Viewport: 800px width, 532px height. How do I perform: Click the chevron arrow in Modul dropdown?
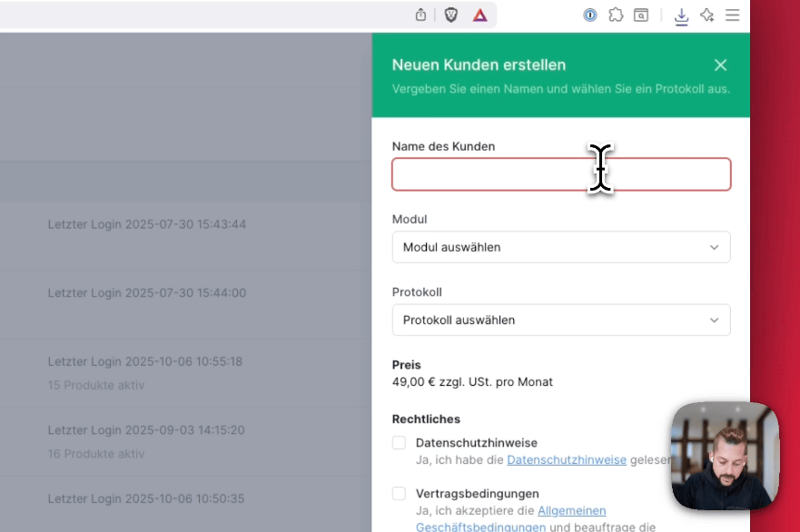[x=714, y=247]
